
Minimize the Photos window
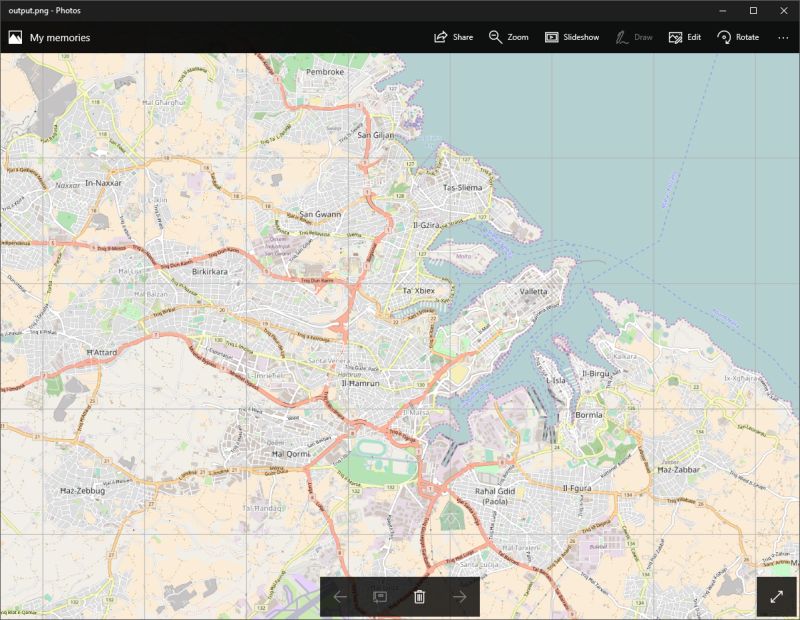click(x=723, y=11)
